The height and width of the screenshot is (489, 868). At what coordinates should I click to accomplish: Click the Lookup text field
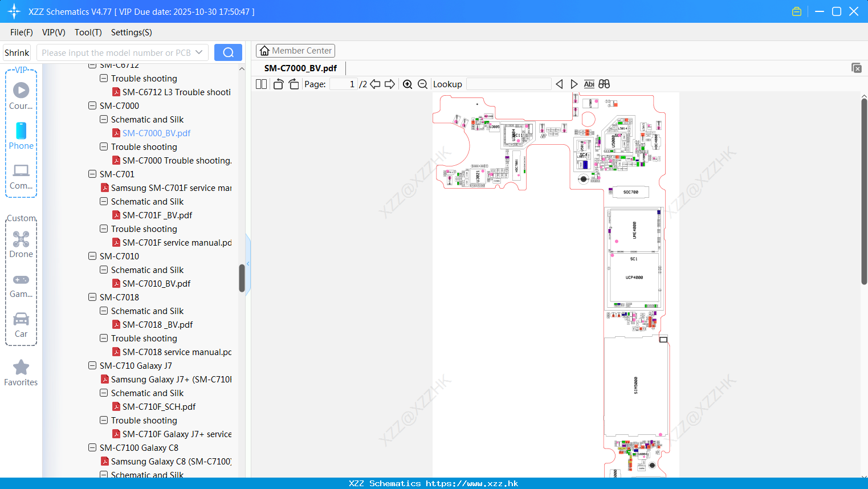[x=509, y=84]
